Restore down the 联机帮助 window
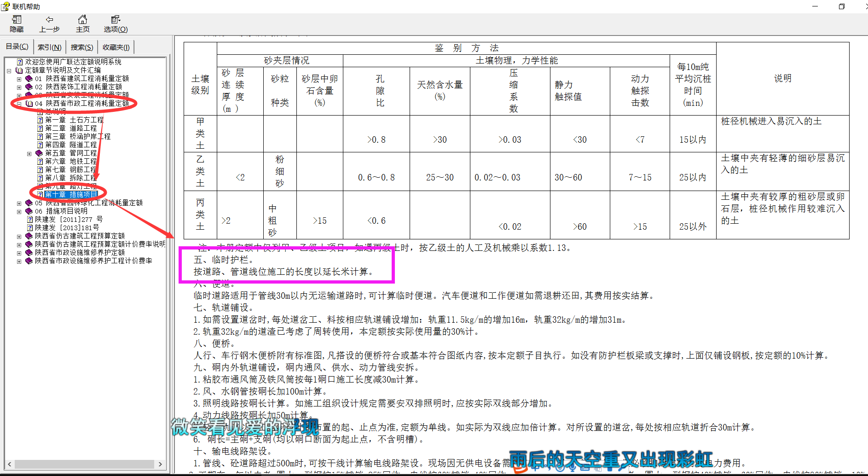 click(842, 6)
